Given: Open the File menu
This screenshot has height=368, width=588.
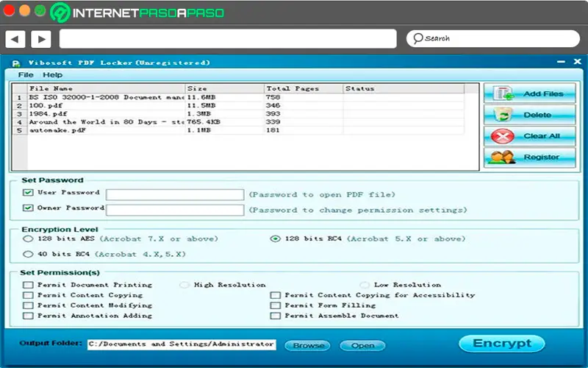Looking at the screenshot, I should click(26, 75).
